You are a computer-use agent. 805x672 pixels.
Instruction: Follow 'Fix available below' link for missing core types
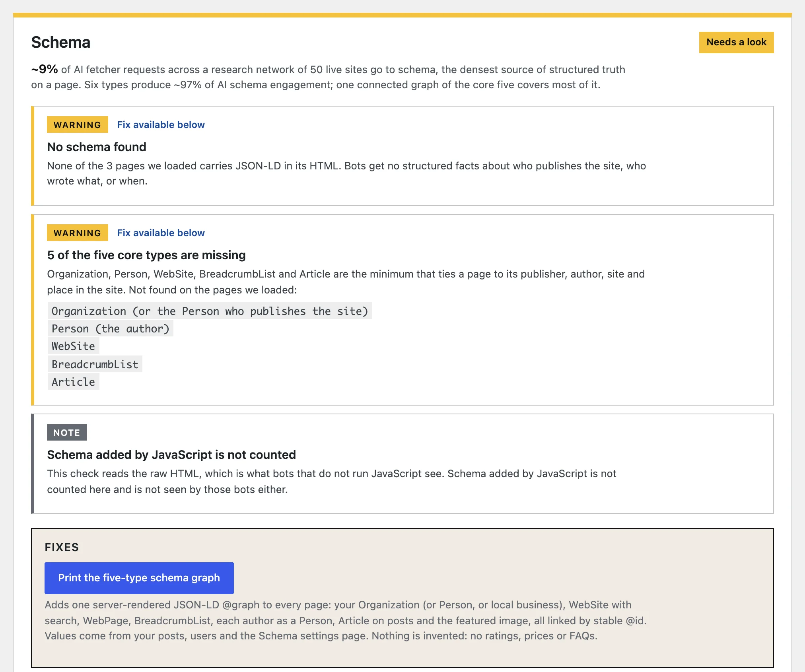pyautogui.click(x=161, y=233)
